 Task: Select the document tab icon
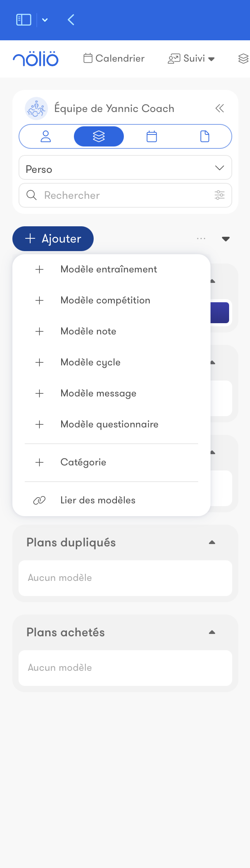coord(205,136)
